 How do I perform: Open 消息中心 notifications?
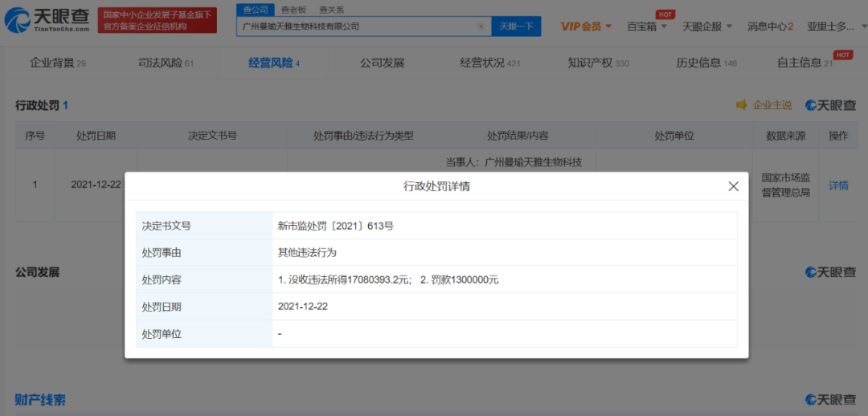(x=770, y=26)
